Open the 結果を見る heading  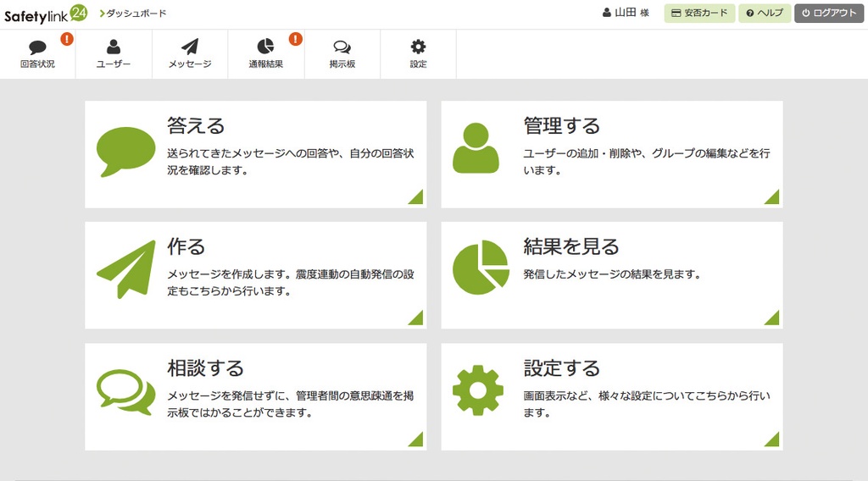571,246
